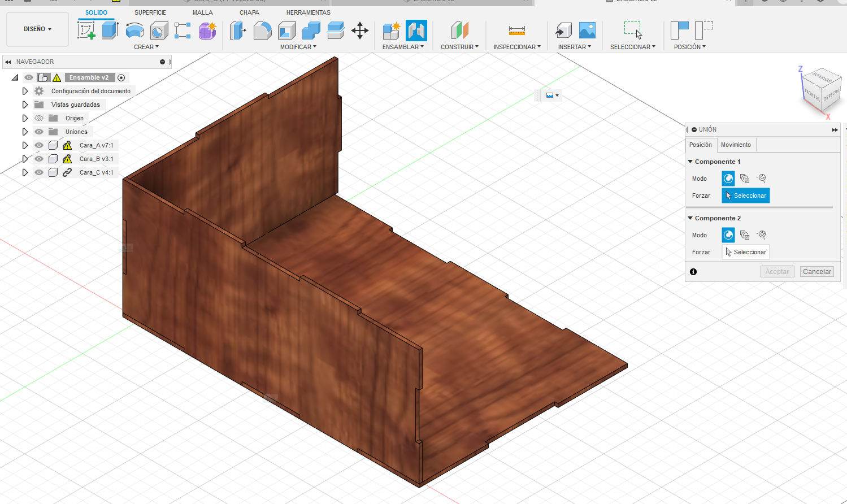Viewport: 847px width, 504px height.
Task: Click Seleccionar for Componente 2
Action: tap(745, 252)
